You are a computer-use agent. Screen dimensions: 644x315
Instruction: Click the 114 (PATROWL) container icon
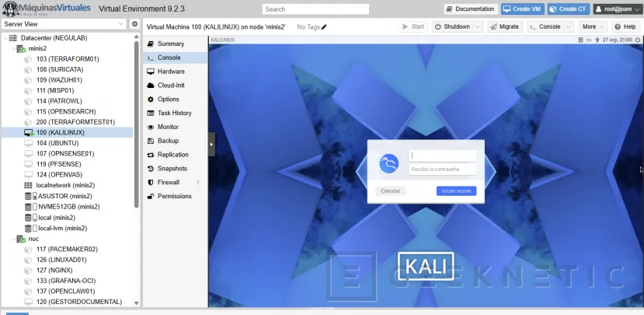pos(28,101)
